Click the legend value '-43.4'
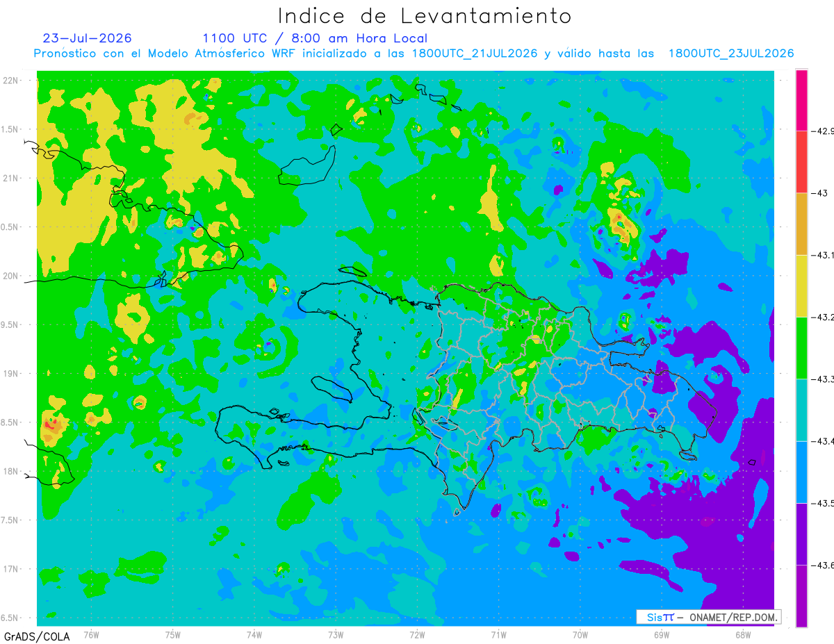 point(822,441)
